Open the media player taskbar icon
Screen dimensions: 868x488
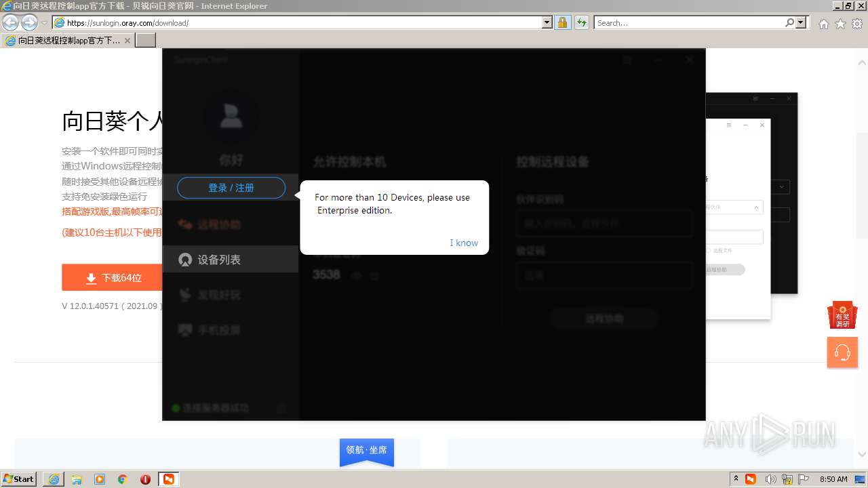click(100, 479)
